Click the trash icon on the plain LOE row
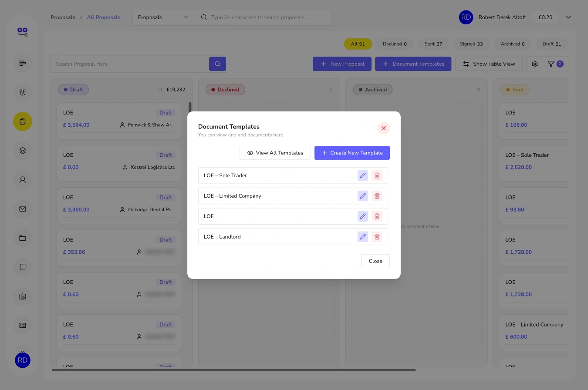 377,216
